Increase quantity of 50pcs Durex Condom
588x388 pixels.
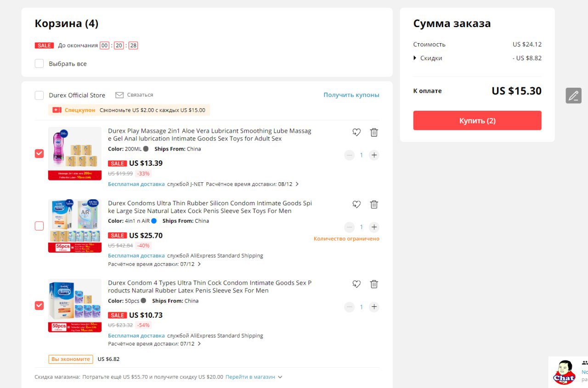pos(374,307)
